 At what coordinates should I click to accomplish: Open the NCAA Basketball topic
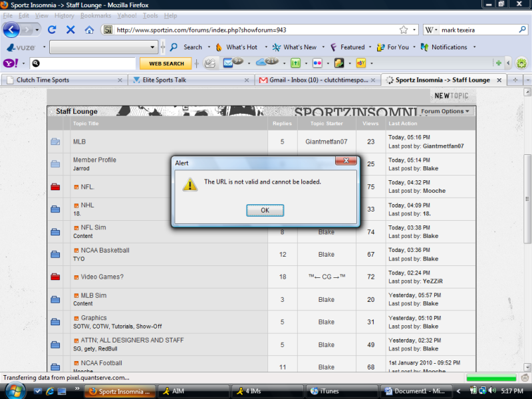click(x=105, y=251)
